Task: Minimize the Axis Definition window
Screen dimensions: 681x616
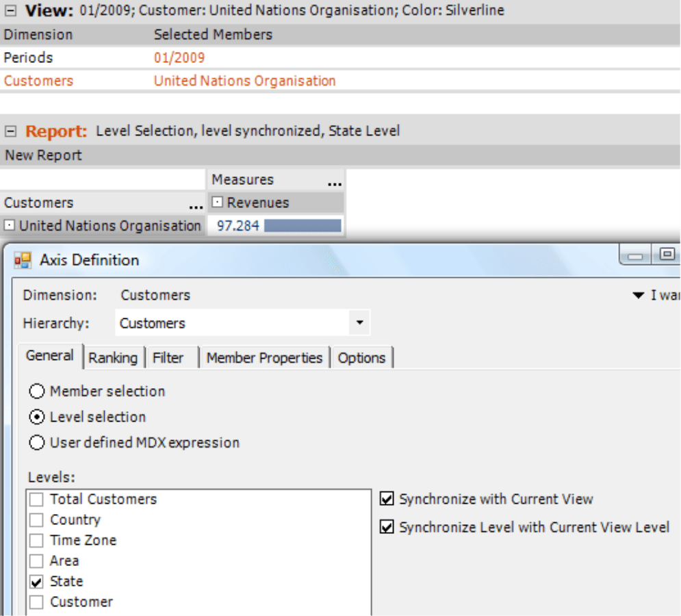Action: 634,255
